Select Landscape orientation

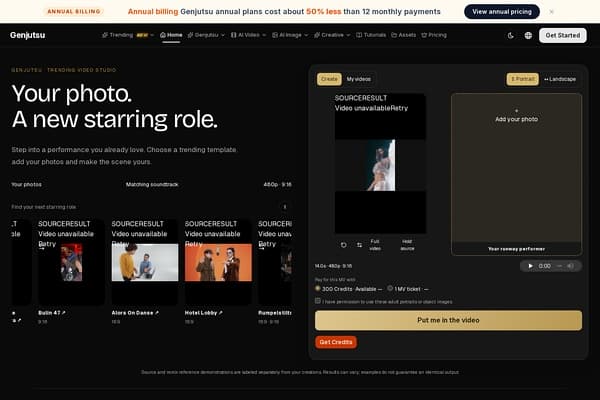click(x=560, y=79)
